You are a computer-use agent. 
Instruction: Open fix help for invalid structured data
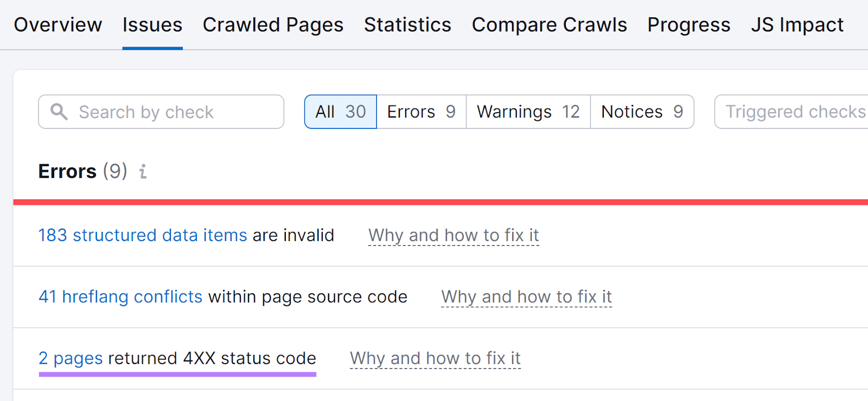tap(454, 235)
